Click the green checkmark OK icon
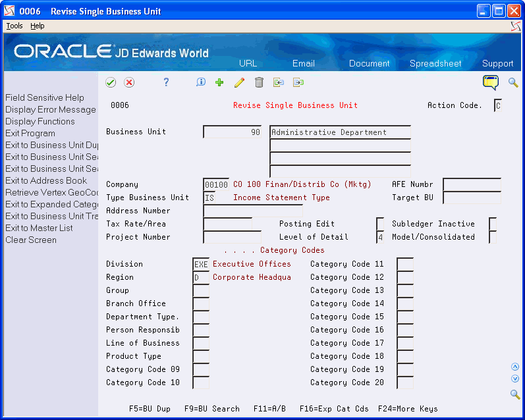This screenshot has height=420, width=525. (x=111, y=82)
